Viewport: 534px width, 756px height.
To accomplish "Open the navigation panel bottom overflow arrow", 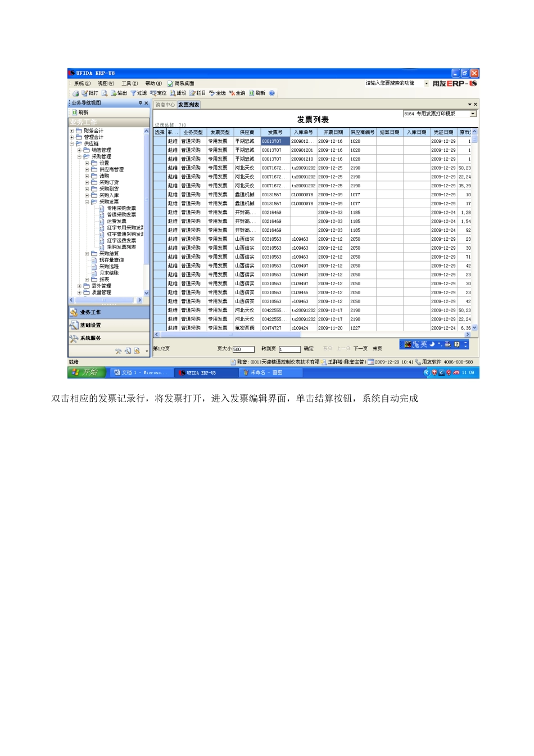I will pyautogui.click(x=147, y=352).
